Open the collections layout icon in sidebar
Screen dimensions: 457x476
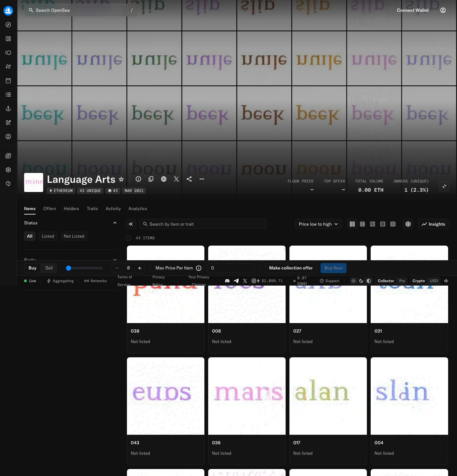point(8,39)
